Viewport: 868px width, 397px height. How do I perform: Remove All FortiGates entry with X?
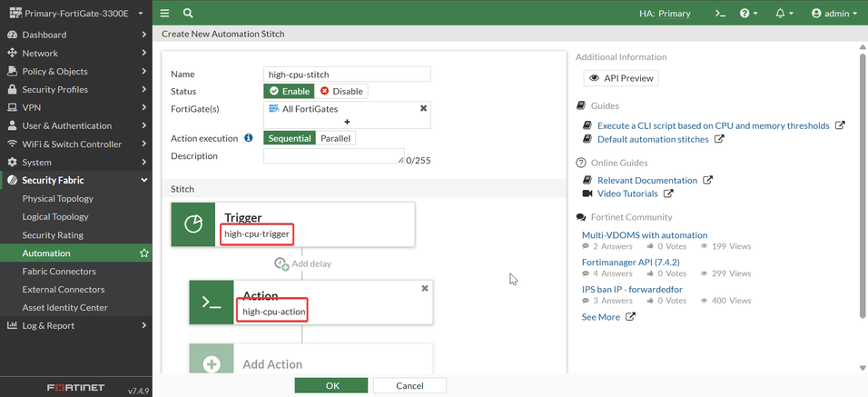tap(423, 108)
